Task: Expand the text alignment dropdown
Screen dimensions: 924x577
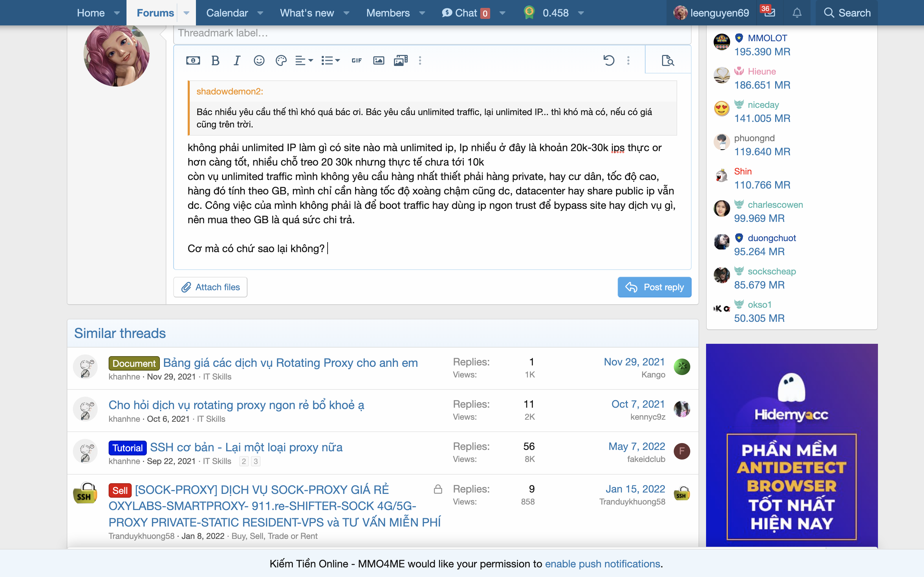Action: (x=304, y=60)
